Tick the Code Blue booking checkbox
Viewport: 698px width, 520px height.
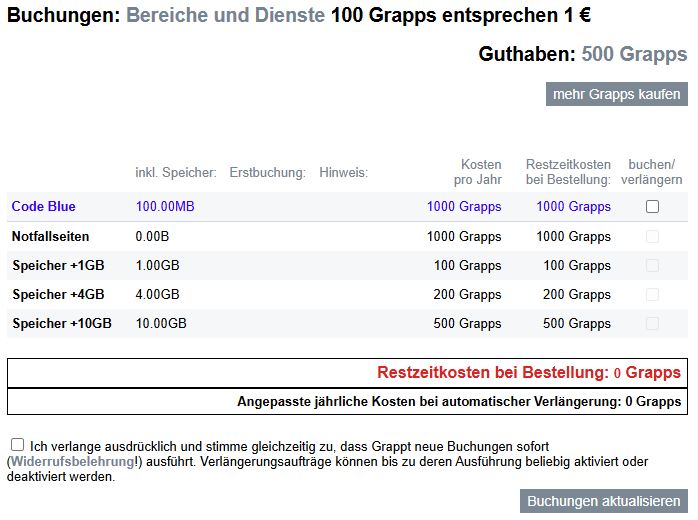pyautogui.click(x=652, y=207)
